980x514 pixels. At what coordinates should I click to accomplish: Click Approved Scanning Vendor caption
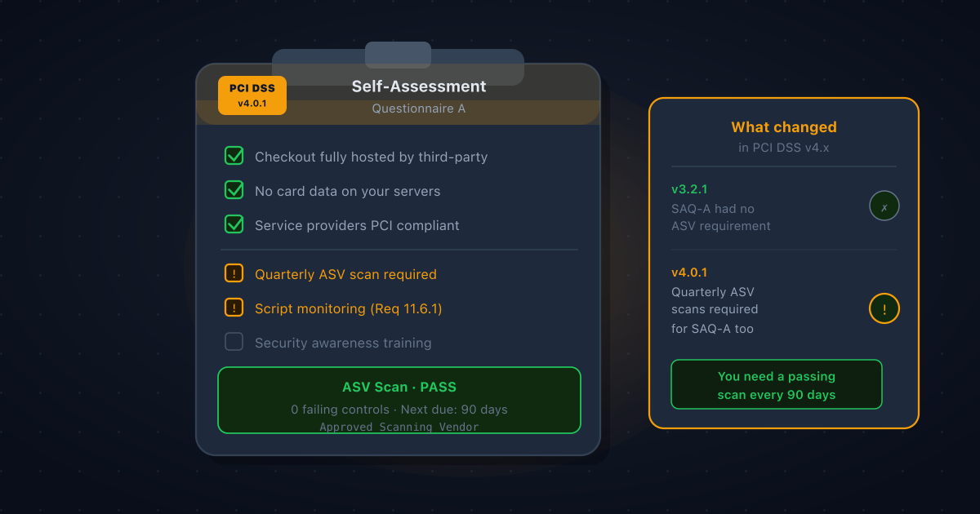click(x=399, y=427)
